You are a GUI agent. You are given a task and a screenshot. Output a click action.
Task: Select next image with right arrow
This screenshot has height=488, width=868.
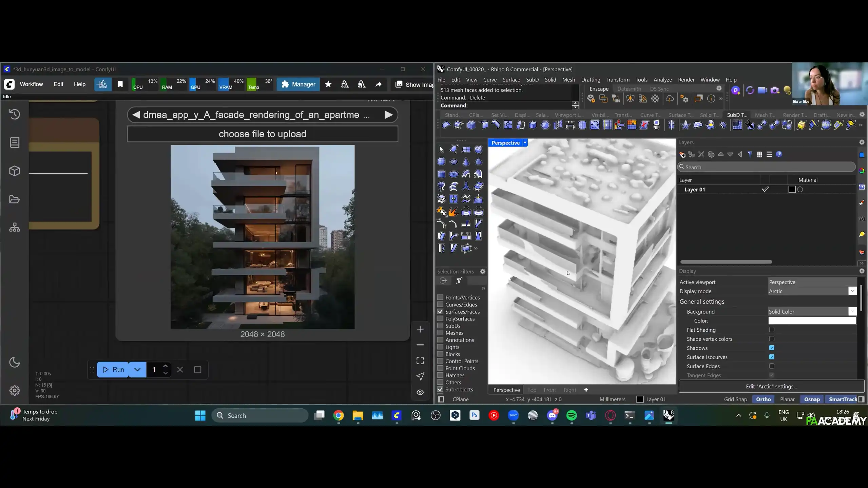389,115
